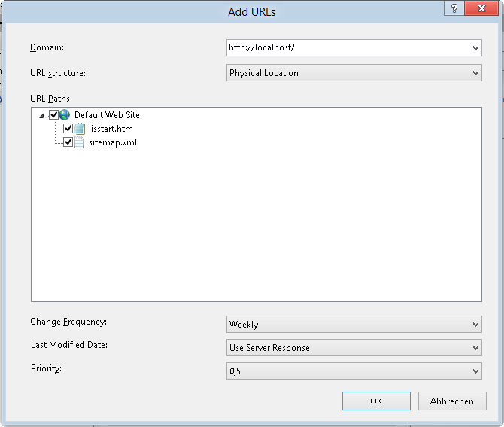The width and height of the screenshot is (504, 427).
Task: Click the Default Web Site globe icon
Action: coord(64,115)
